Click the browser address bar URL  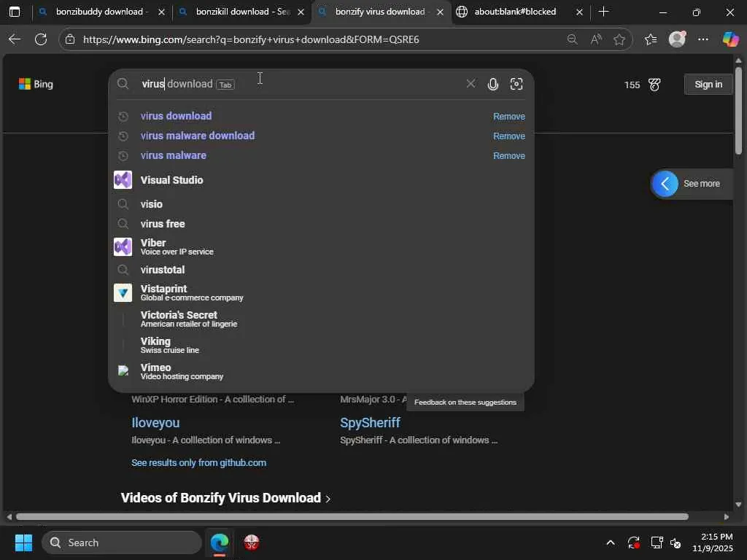click(251, 39)
